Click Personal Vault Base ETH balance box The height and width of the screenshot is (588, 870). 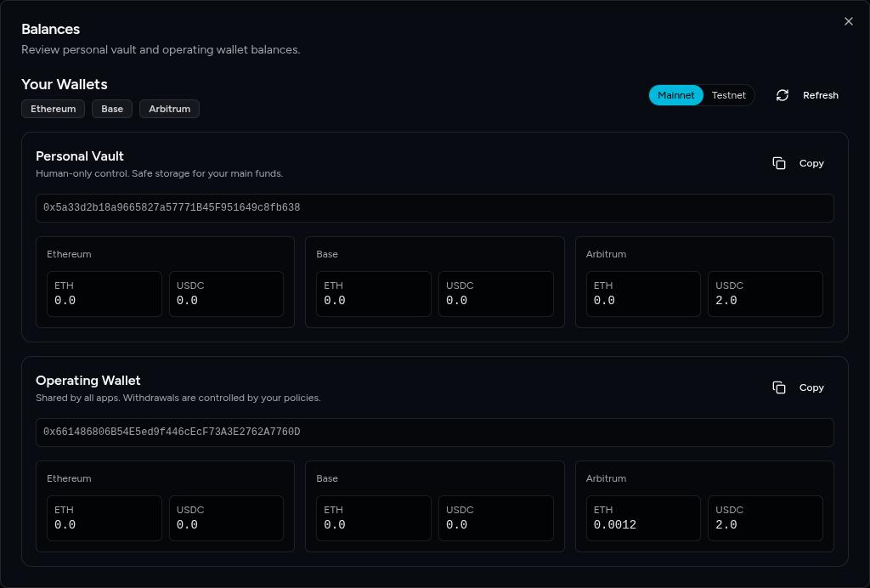point(373,294)
